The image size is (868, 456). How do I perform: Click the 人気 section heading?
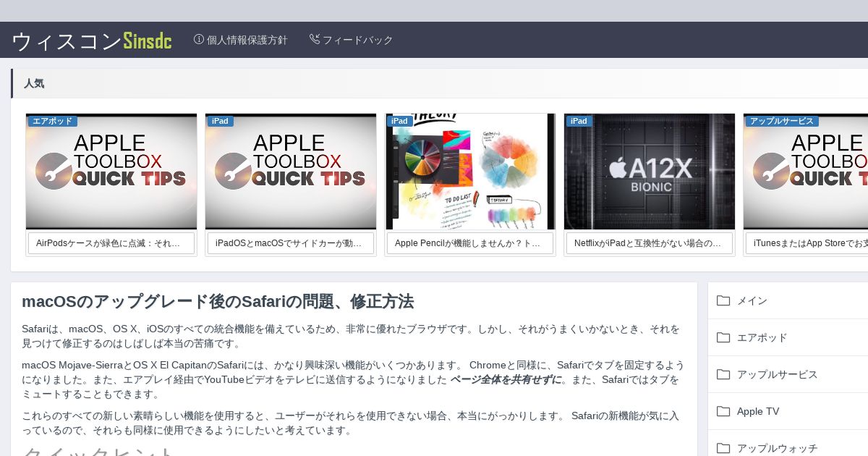tap(34, 83)
